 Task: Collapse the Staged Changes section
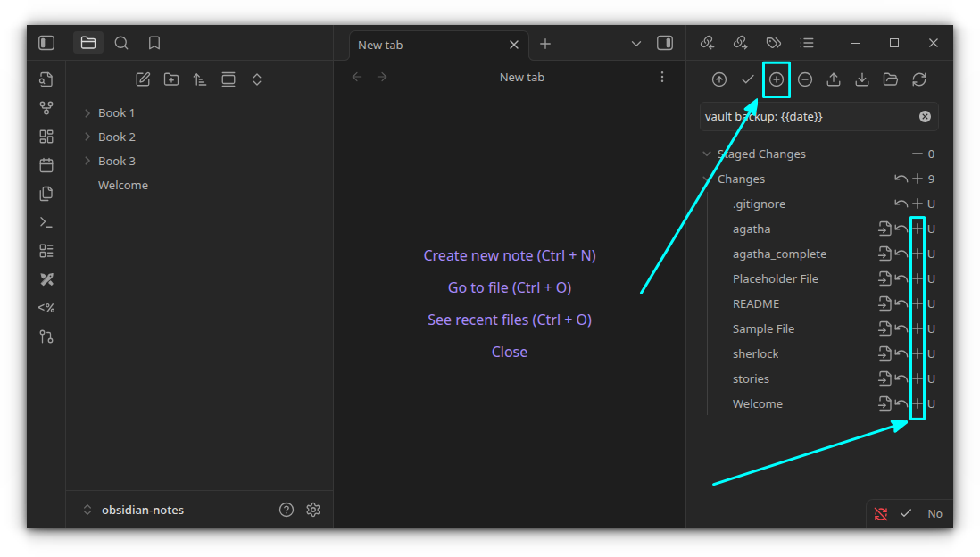tap(707, 154)
